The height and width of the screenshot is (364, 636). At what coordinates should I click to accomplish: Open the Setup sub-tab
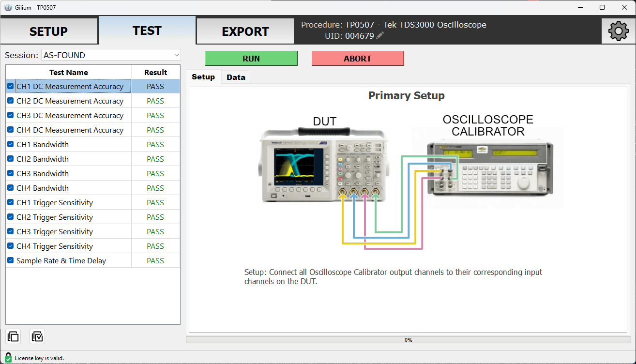(203, 76)
